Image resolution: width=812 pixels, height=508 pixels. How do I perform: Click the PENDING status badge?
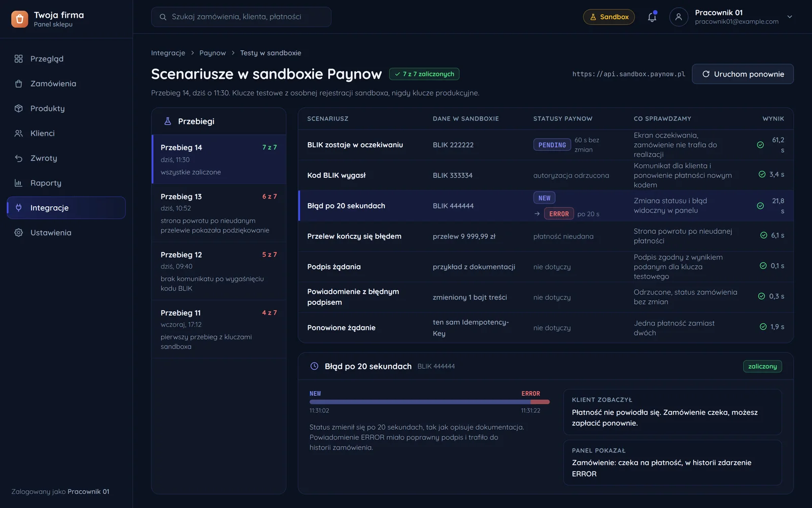[552, 145]
